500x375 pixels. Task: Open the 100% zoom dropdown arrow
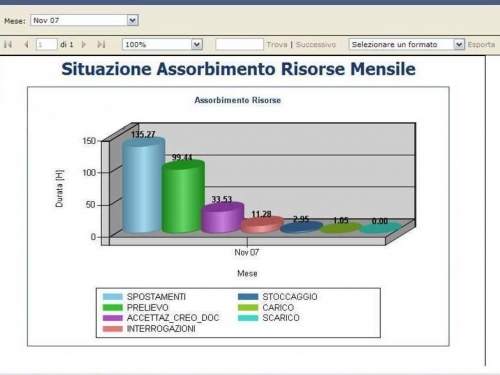(197, 44)
